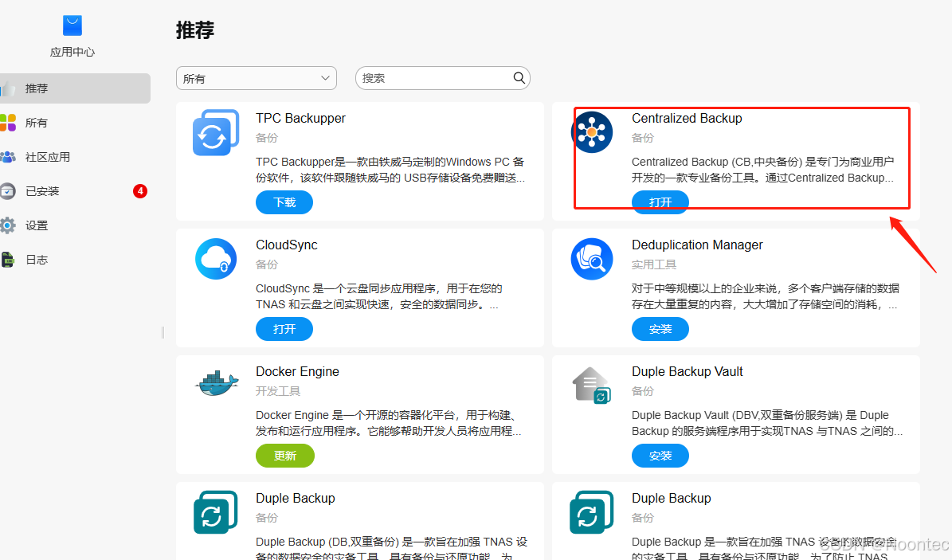The image size is (952, 560).
Task: Open the 所有 category filter dropdown
Action: pyautogui.click(x=257, y=78)
